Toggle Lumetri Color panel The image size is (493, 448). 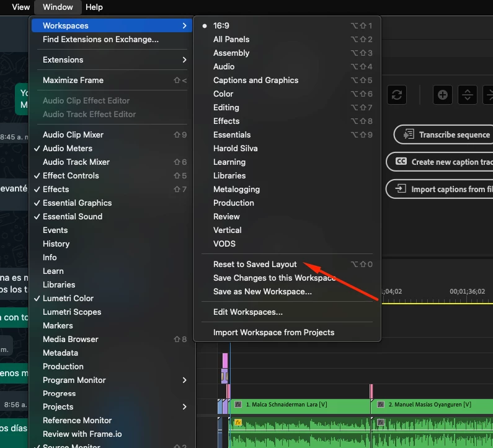tap(112, 298)
